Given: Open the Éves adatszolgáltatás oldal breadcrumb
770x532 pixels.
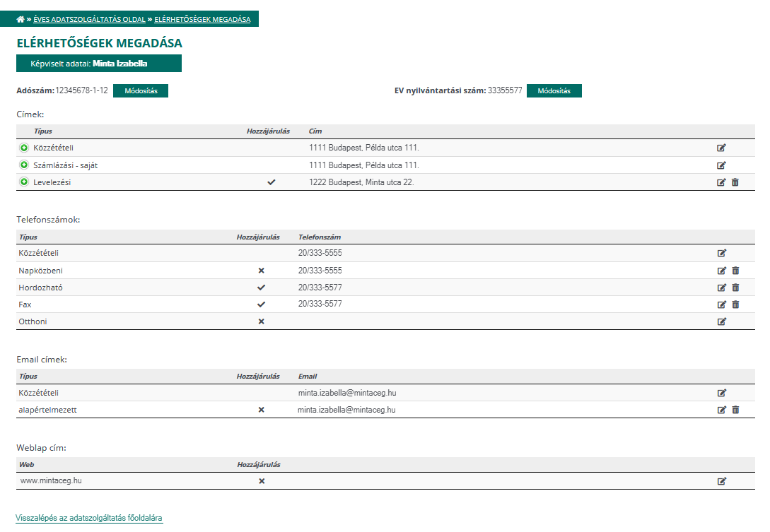Looking at the screenshot, I should 89,19.
